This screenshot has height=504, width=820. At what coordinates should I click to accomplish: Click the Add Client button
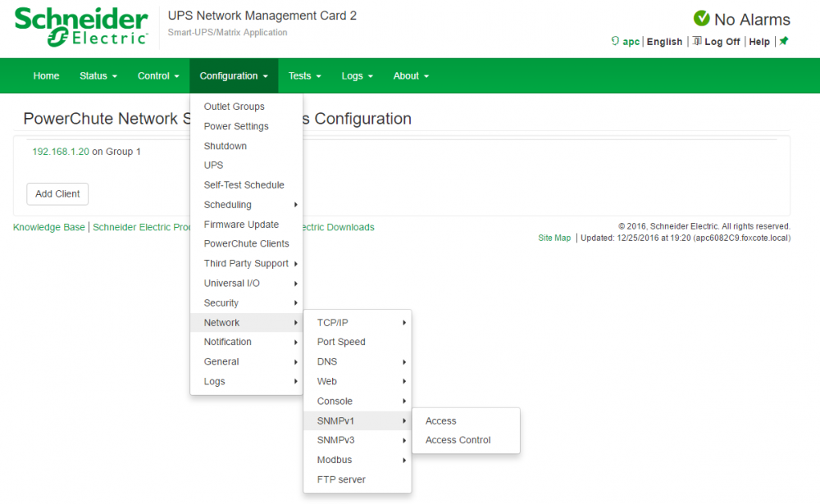pos(57,194)
